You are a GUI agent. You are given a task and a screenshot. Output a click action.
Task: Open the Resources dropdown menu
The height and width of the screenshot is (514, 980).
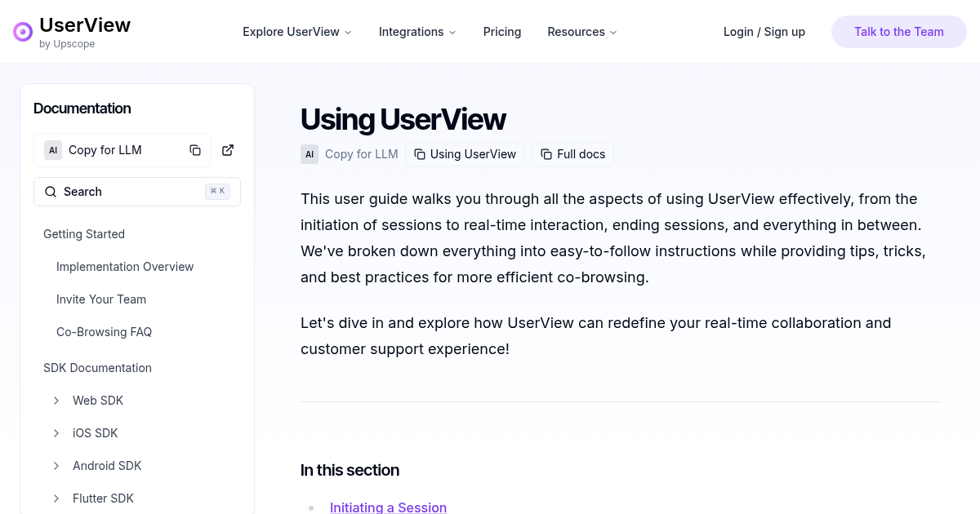click(582, 32)
